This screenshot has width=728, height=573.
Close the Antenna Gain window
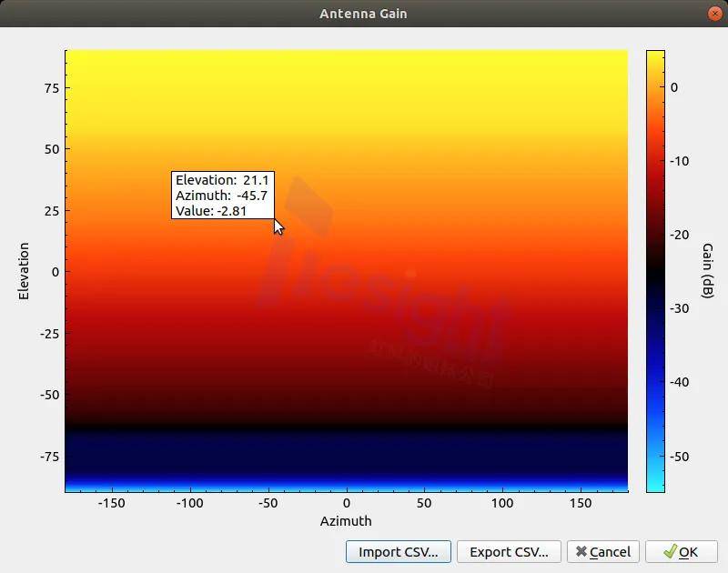pos(714,14)
